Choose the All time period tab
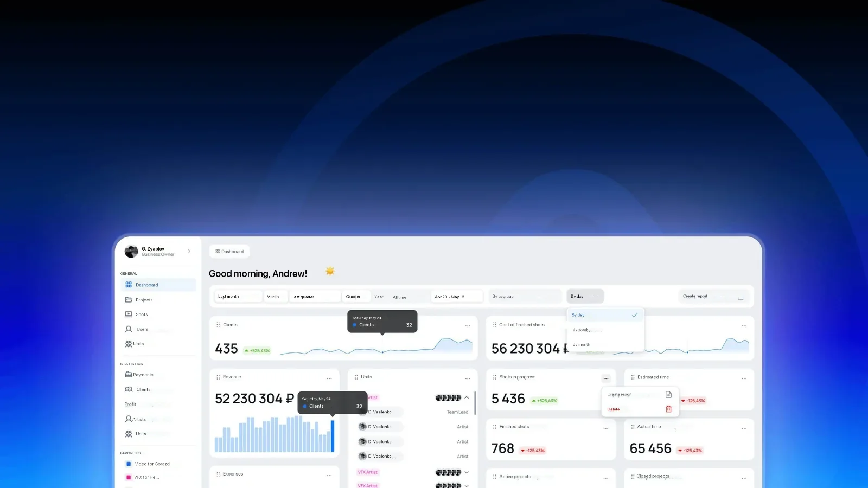 (399, 297)
